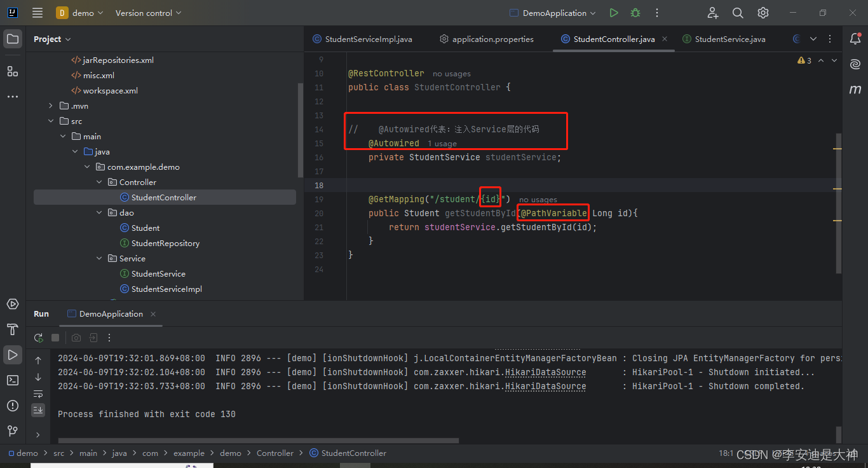Open StudentServiceImpl in project tree

[166, 289]
